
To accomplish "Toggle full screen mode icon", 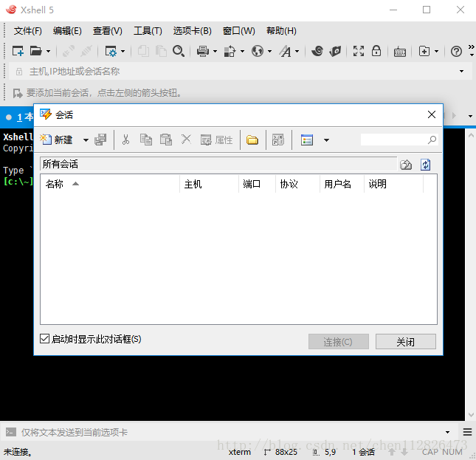I will pos(359,51).
